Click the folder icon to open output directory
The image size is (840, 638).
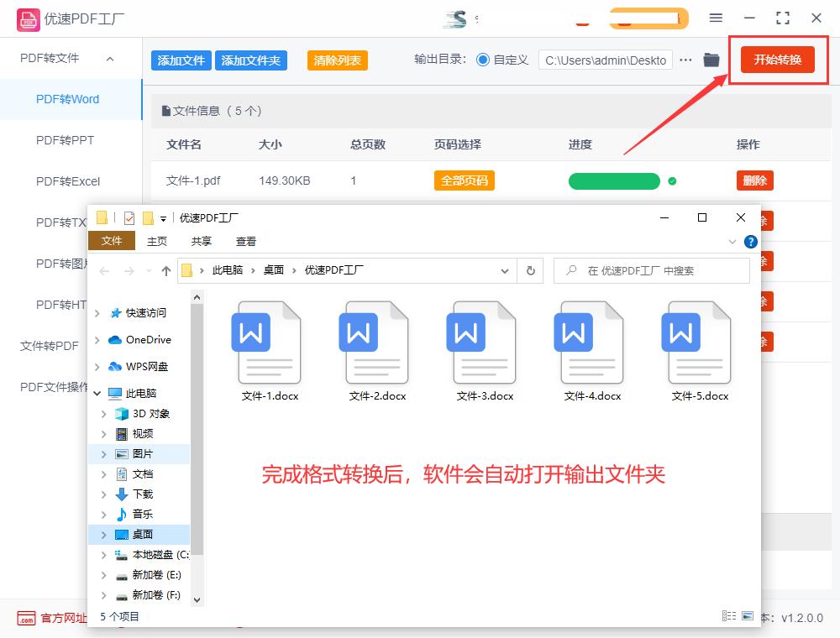pyautogui.click(x=711, y=60)
